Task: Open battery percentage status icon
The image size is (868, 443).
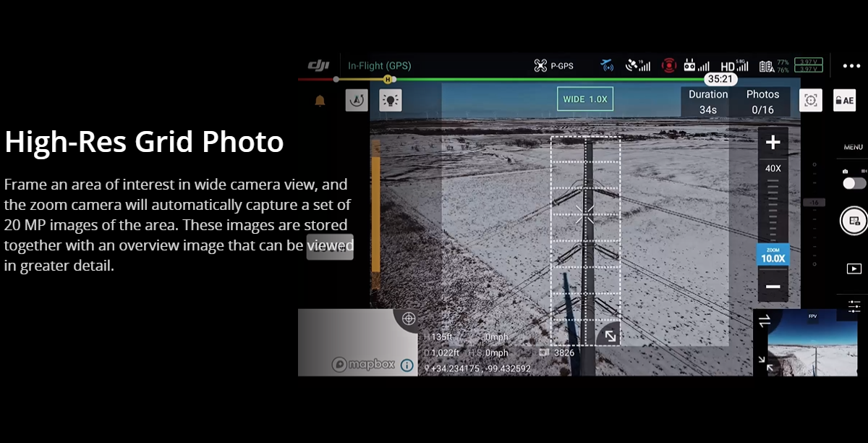Action: coord(774,66)
